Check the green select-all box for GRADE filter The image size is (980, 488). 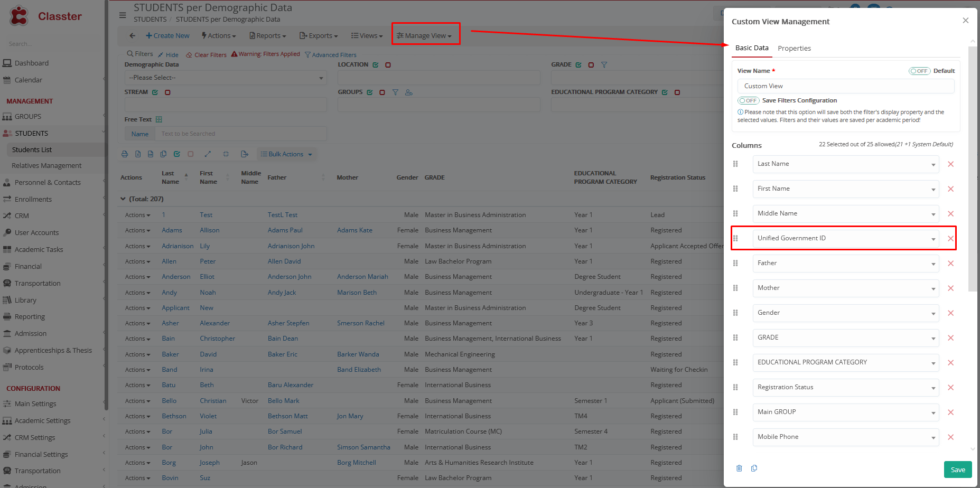(578, 65)
